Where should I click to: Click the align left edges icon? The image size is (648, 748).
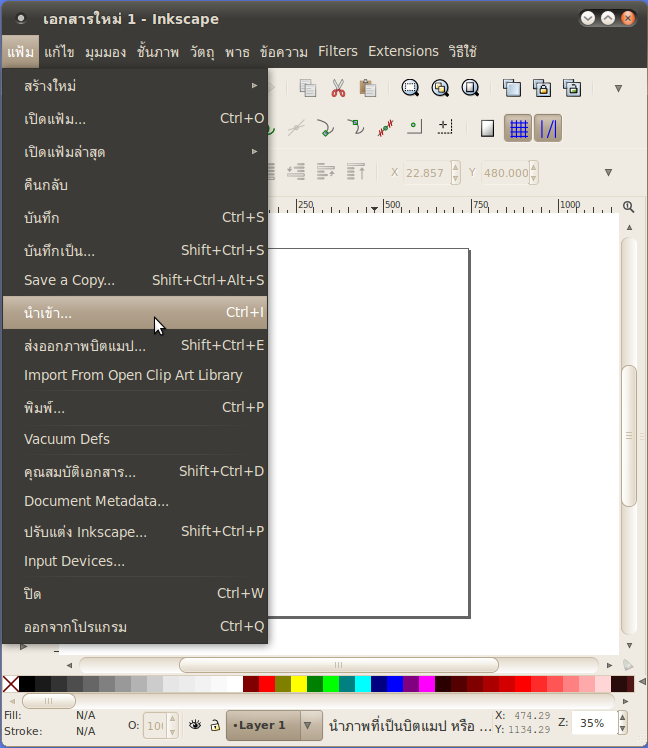272,172
